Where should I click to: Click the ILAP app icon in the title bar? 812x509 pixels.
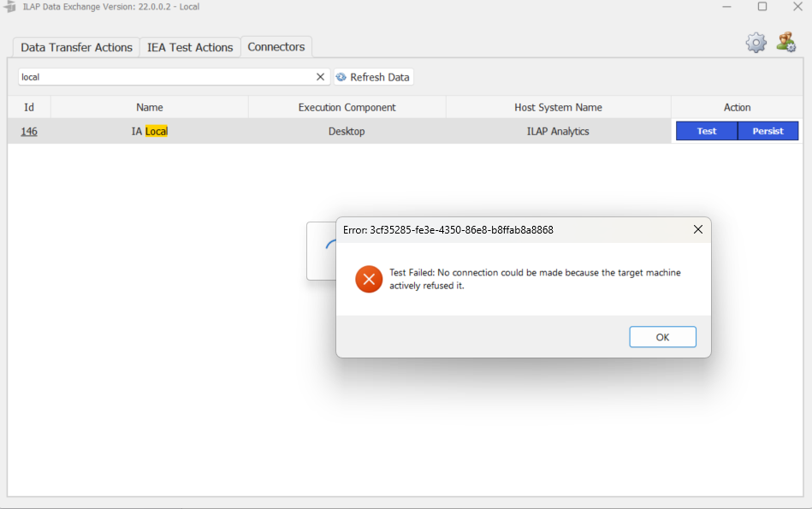(10, 7)
